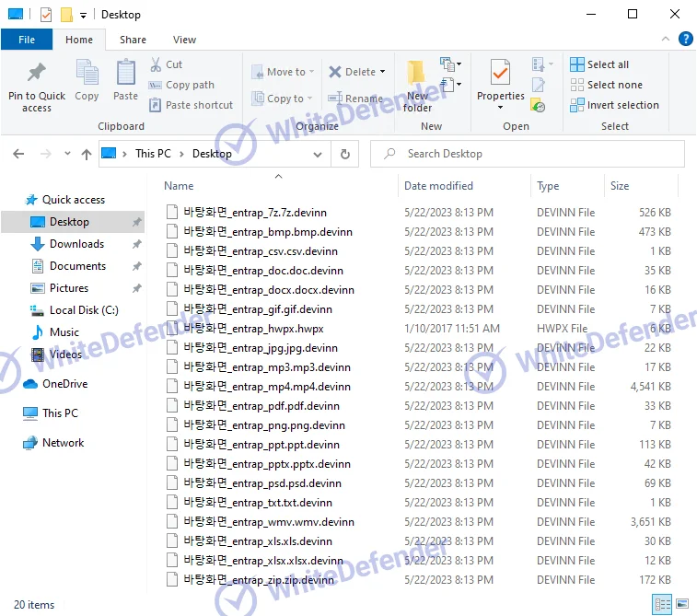Open Downloads in the navigation pane
Screen dimensions: 697x616
pos(76,244)
